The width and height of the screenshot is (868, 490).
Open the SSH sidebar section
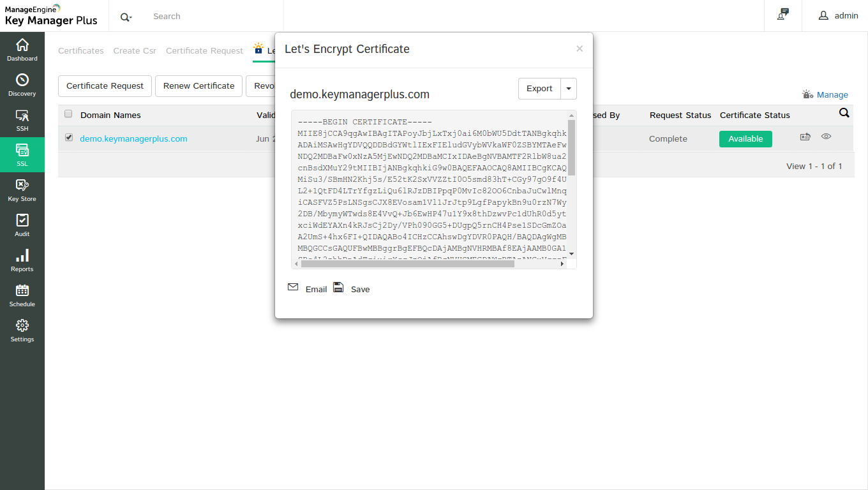22,120
